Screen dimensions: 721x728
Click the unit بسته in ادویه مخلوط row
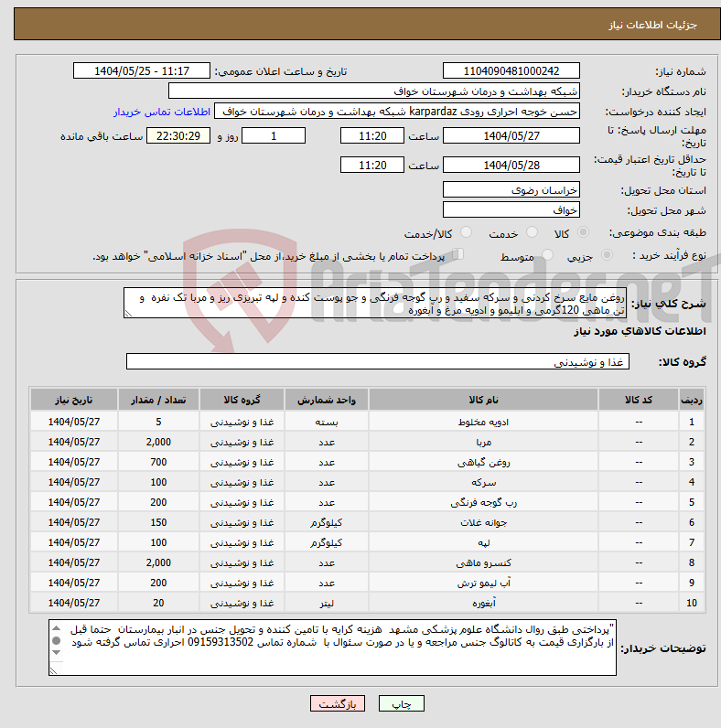tap(327, 422)
